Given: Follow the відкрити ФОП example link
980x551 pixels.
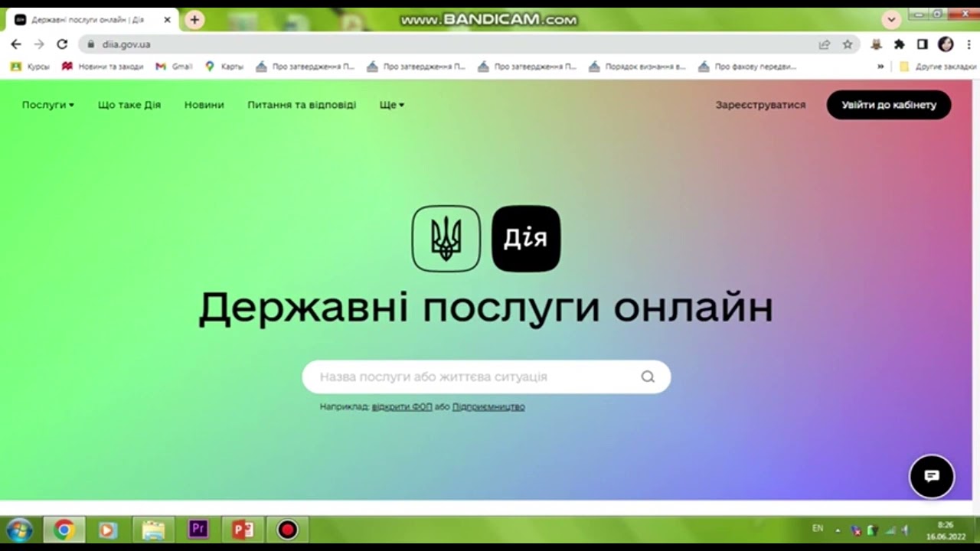Looking at the screenshot, I should (402, 406).
